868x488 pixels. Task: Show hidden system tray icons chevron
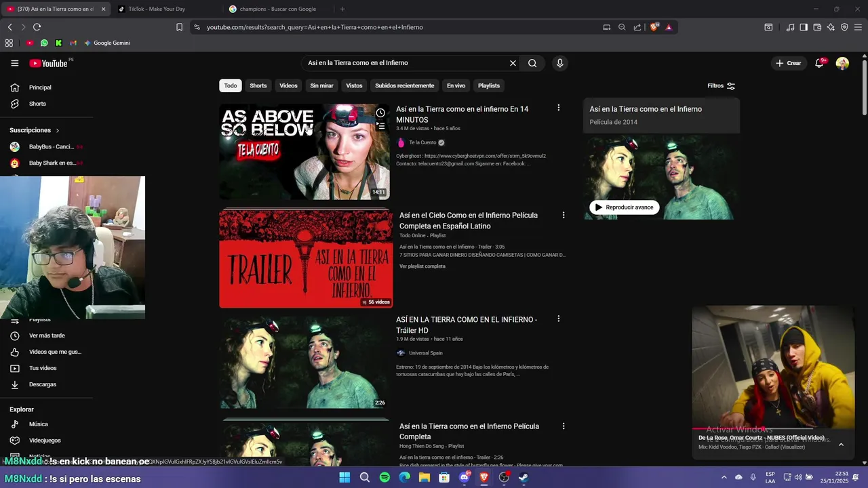coord(724,477)
